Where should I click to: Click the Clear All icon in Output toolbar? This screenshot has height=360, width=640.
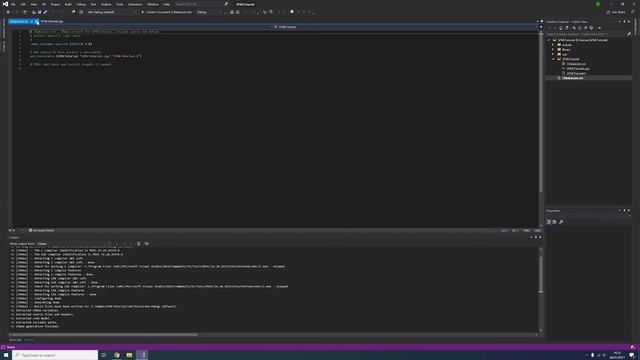point(138,244)
